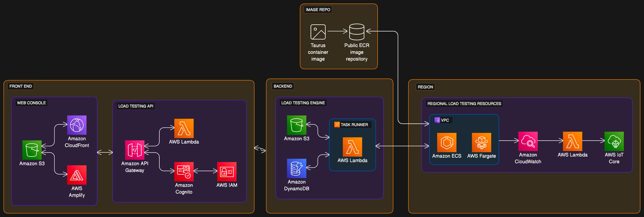Click the 'Public ECR image repository' caption

[357, 52]
